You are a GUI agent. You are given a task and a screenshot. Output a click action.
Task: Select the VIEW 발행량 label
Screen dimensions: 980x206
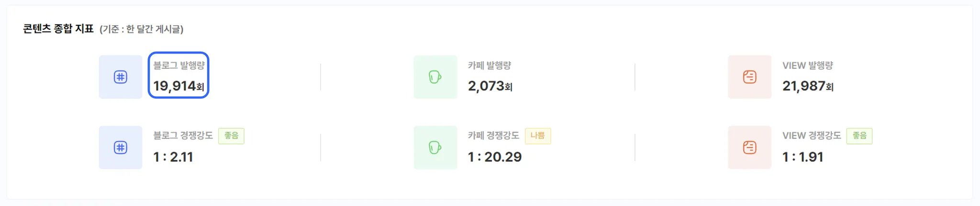click(808, 65)
